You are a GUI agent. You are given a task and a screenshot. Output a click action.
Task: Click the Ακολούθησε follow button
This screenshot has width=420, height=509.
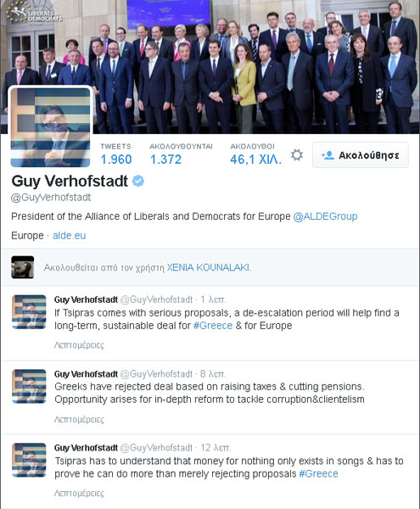point(361,155)
